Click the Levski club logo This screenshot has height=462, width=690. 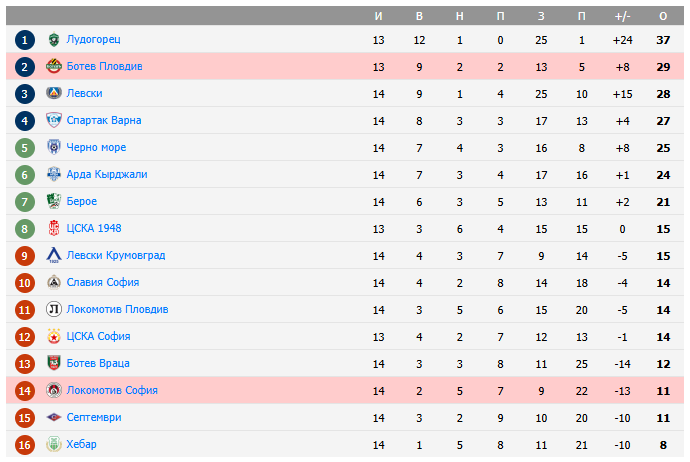(x=54, y=94)
